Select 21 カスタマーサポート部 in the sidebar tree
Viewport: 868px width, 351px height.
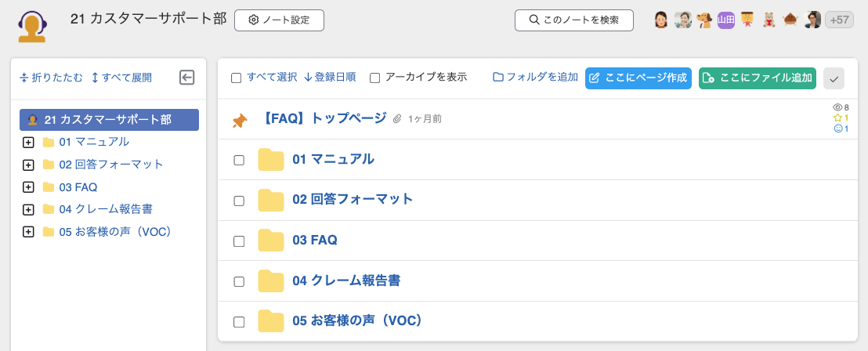109,120
